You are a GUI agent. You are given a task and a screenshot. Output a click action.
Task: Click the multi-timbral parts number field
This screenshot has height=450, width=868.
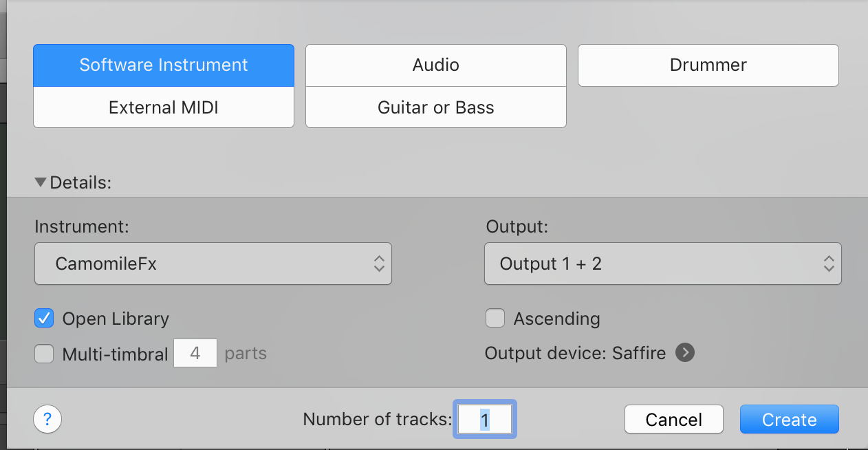(x=195, y=353)
